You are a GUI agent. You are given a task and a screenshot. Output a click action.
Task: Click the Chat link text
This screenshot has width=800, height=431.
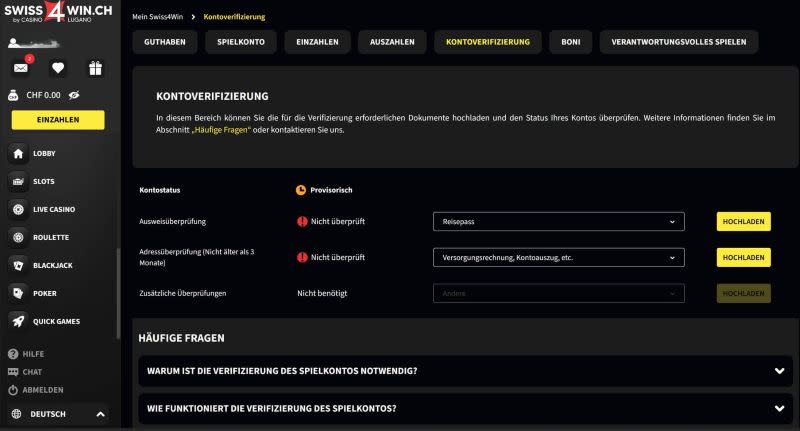point(32,372)
